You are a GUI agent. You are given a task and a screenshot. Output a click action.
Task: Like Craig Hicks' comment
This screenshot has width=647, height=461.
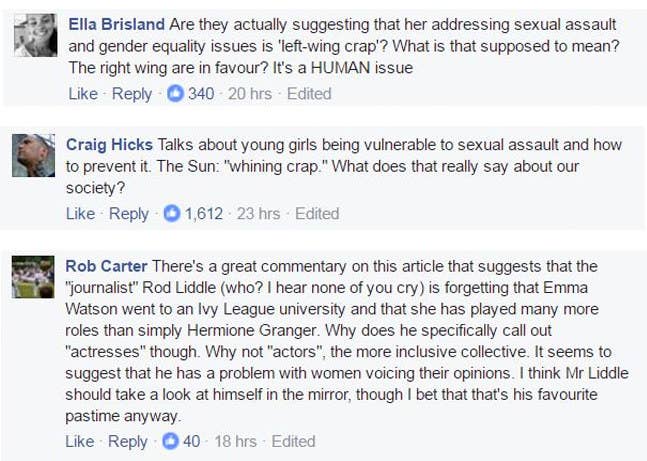click(80, 214)
